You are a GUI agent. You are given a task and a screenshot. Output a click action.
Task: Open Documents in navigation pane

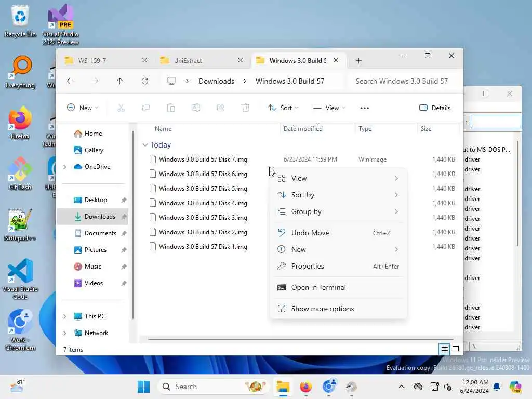tap(96, 233)
